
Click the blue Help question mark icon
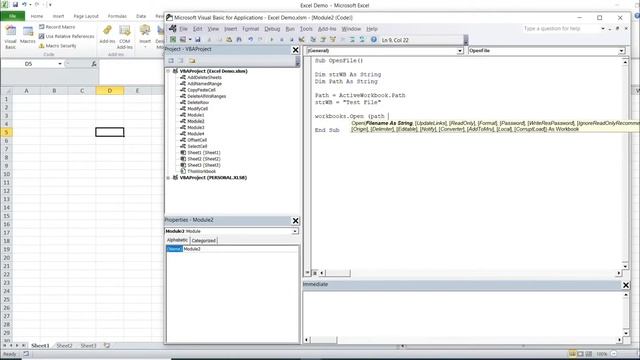[x=373, y=40]
